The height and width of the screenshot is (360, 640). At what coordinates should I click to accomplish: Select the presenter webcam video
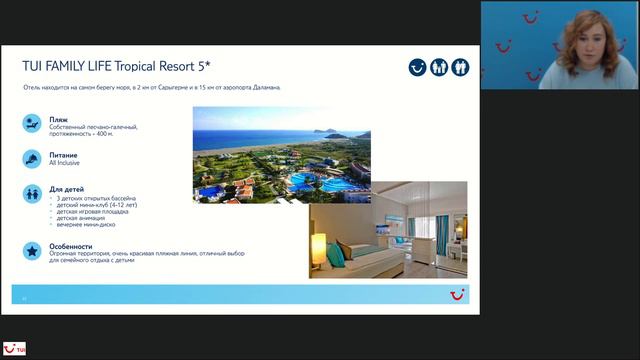point(559,45)
